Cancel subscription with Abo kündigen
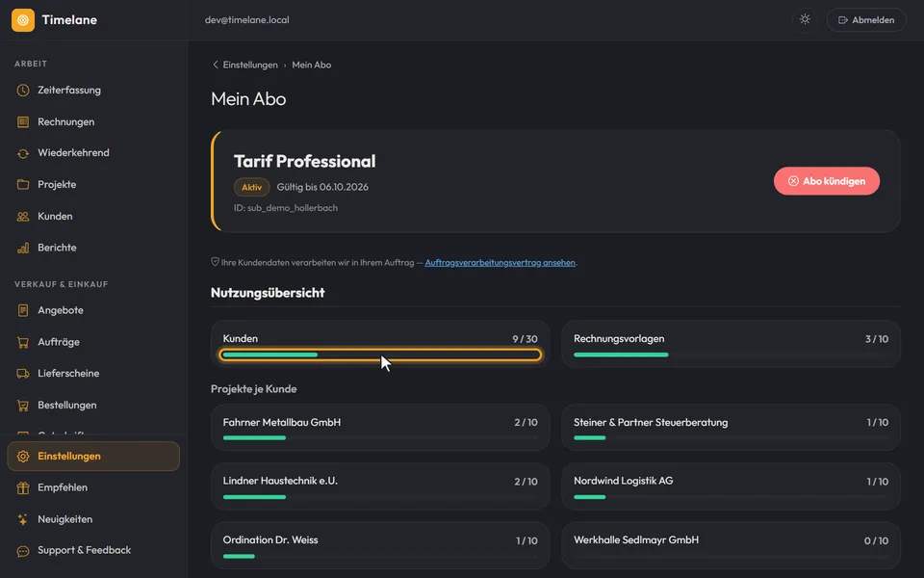The image size is (924, 578). pos(827,181)
